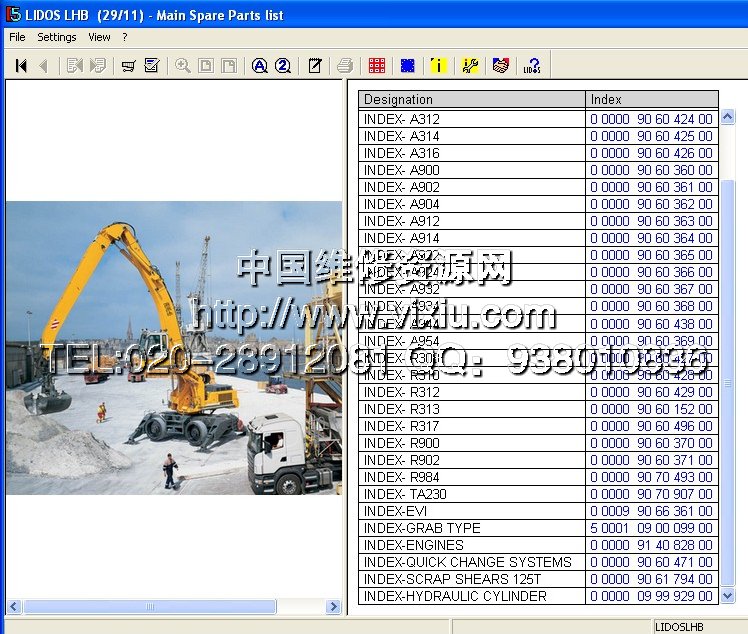The width and height of the screenshot is (748, 634).
Task: Open INDEX-HYDRAULIC CYLINDER entry
Action: point(455,596)
